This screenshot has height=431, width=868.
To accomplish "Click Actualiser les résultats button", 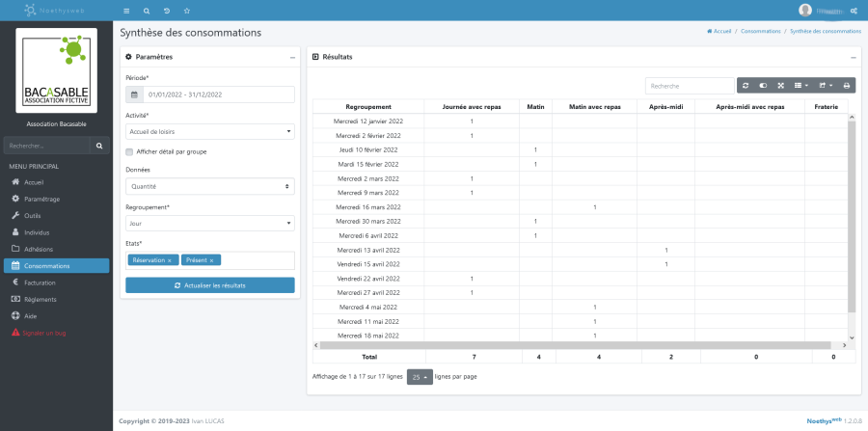I will [209, 285].
